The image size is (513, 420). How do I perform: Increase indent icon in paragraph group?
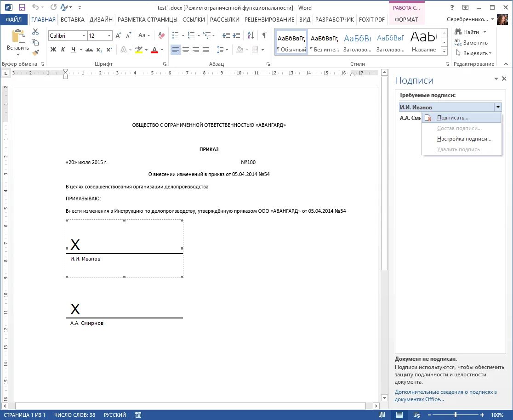236,35
